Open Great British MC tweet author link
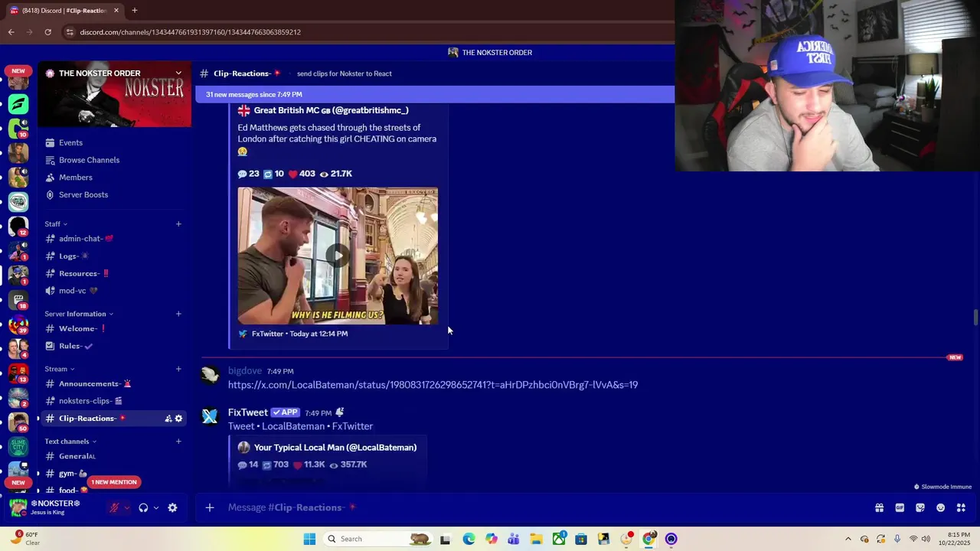This screenshot has height=551, width=980. [331, 110]
